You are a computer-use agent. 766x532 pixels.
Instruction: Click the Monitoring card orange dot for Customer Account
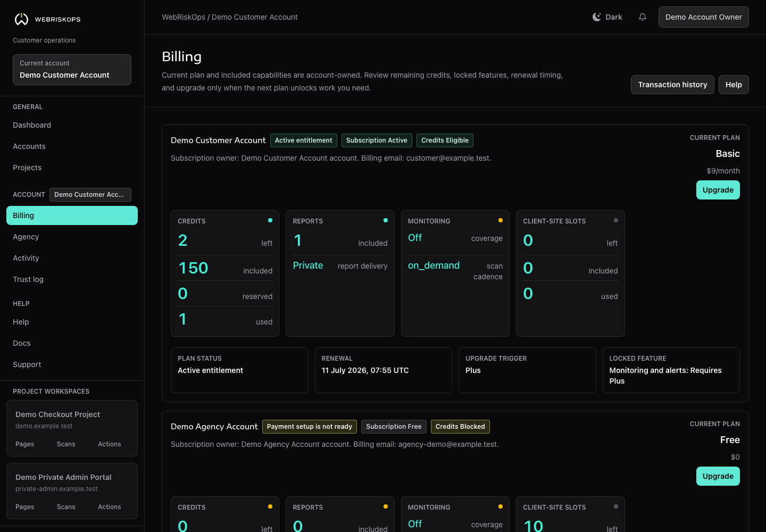pos(501,220)
